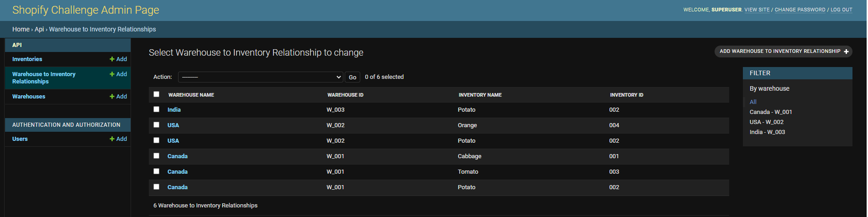Screen dimensions: 868x217
Task: Filter by Canada - W_001
Action: coord(771,112)
